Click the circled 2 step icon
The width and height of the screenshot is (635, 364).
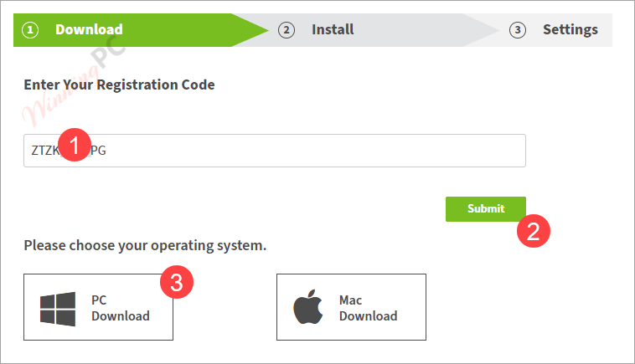[x=287, y=30]
